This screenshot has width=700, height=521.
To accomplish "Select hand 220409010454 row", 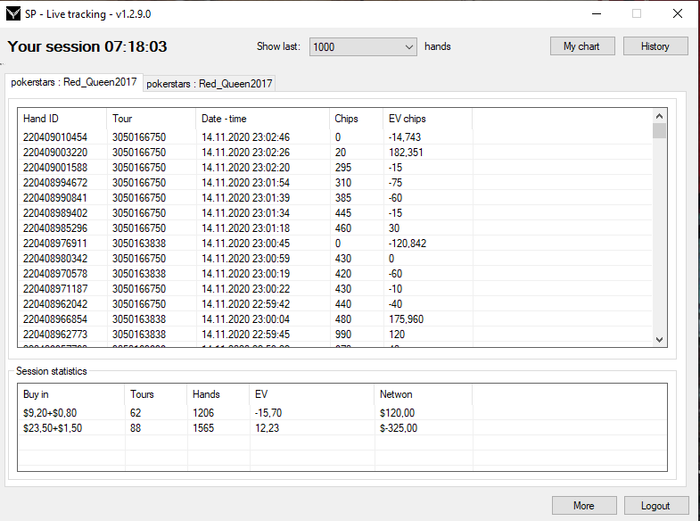I will point(335,137).
